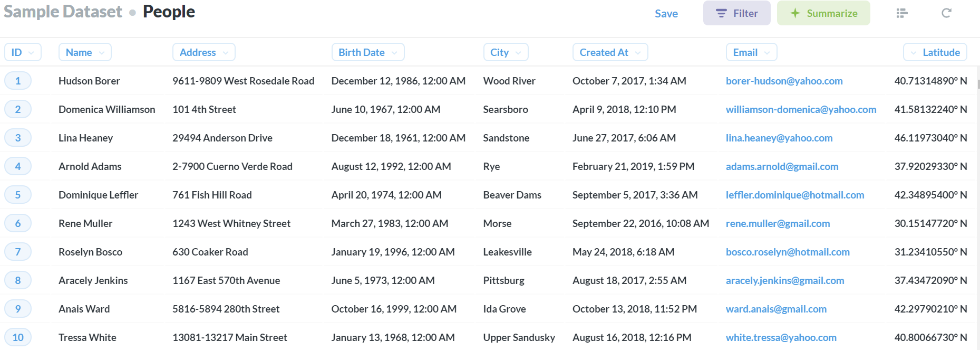Open the Address column header menu
Image resolution: width=980 pixels, height=350 pixels.
point(203,52)
